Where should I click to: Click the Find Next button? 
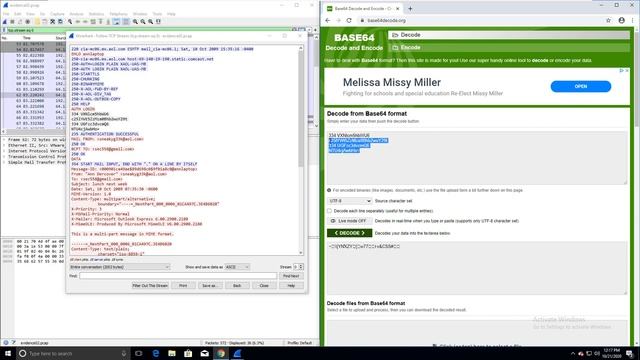[291, 276]
